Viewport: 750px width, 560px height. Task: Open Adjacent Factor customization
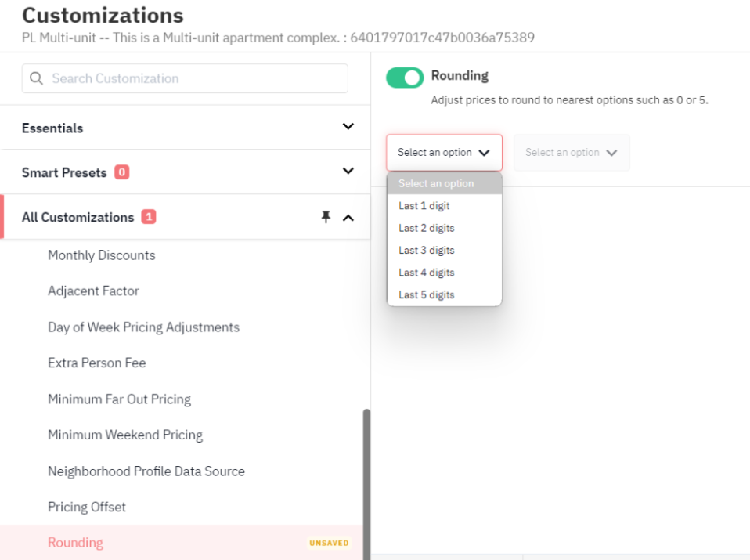[93, 291]
